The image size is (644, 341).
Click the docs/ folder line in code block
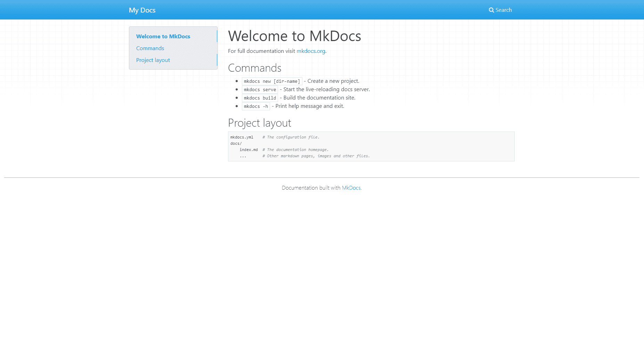tap(236, 143)
